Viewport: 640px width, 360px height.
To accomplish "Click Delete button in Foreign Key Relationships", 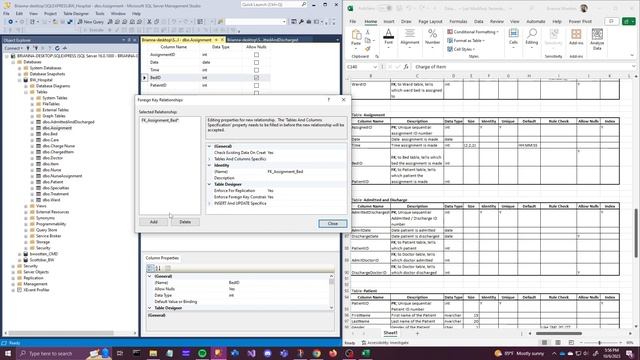I will click(185, 222).
